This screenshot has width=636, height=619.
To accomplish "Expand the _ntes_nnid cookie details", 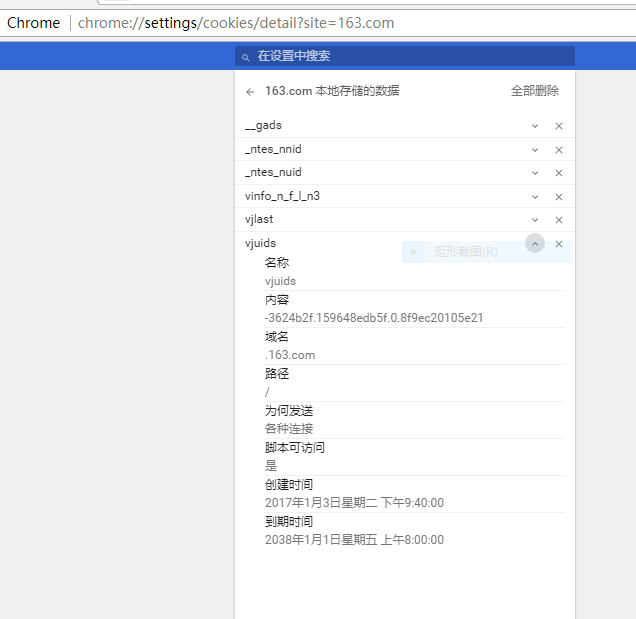I will point(535,150).
